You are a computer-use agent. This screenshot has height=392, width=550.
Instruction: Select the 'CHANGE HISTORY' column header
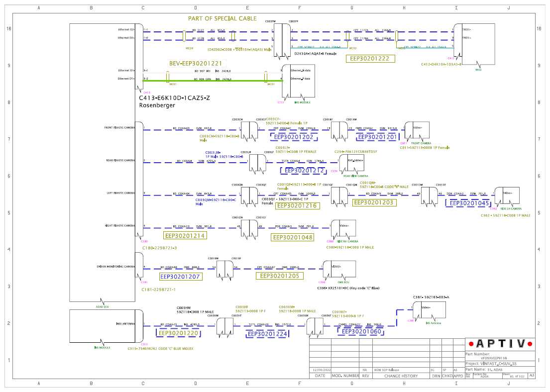[x=401, y=376]
